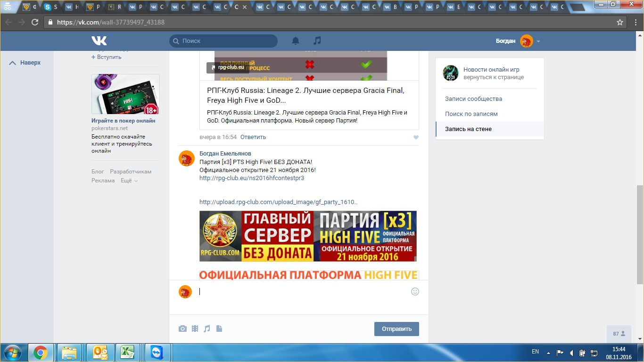This screenshot has height=362, width=644.
Task: Click вернуться к странице link
Action: coord(494,77)
